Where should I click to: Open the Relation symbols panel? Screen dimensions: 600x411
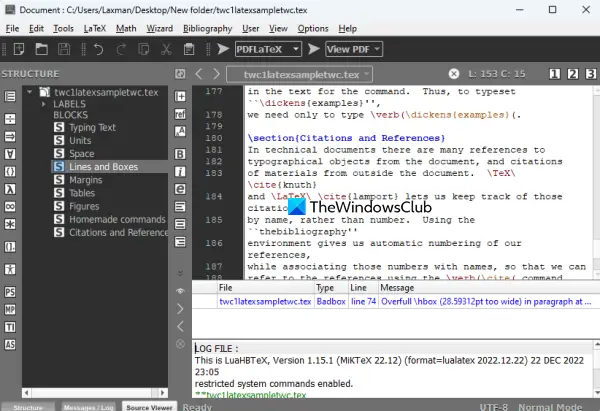(x=10, y=119)
